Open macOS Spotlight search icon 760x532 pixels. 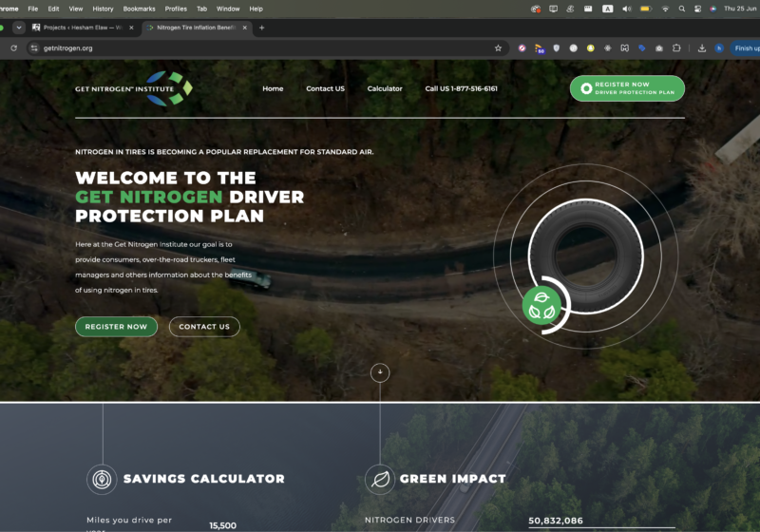click(x=682, y=9)
